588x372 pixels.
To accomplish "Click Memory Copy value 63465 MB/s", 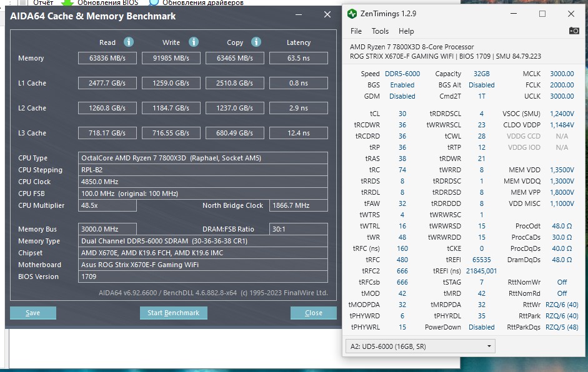I will coord(235,58).
